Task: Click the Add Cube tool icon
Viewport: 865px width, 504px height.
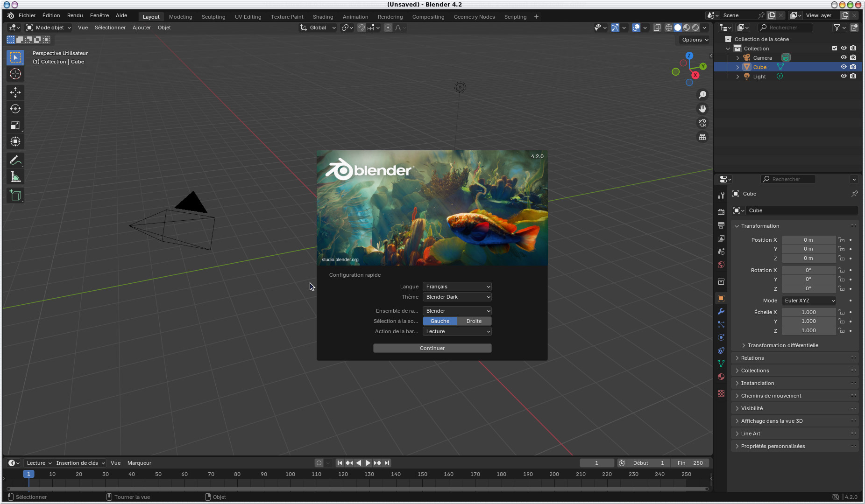Action: coord(15,196)
